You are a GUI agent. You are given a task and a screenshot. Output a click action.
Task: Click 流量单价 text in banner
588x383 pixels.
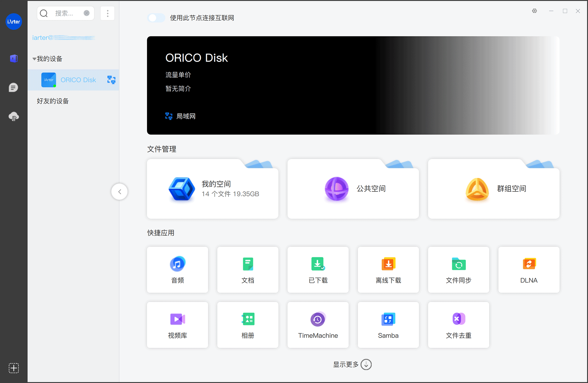click(x=178, y=75)
